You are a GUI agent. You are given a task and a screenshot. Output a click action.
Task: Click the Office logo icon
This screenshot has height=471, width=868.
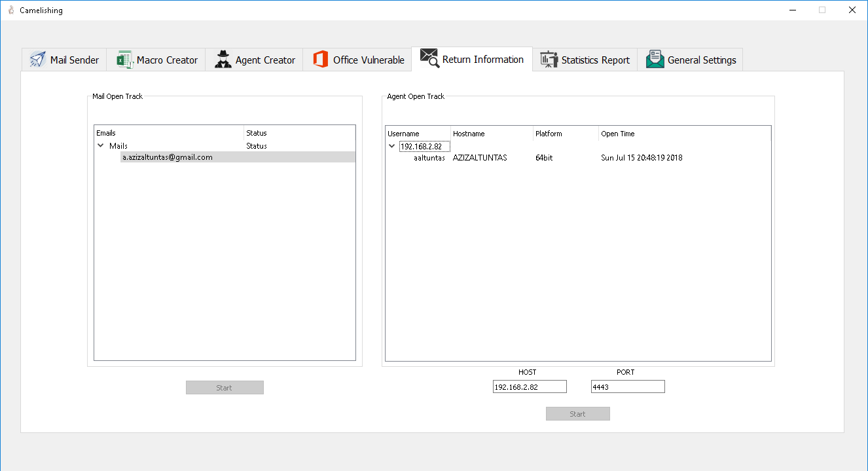tap(320, 60)
